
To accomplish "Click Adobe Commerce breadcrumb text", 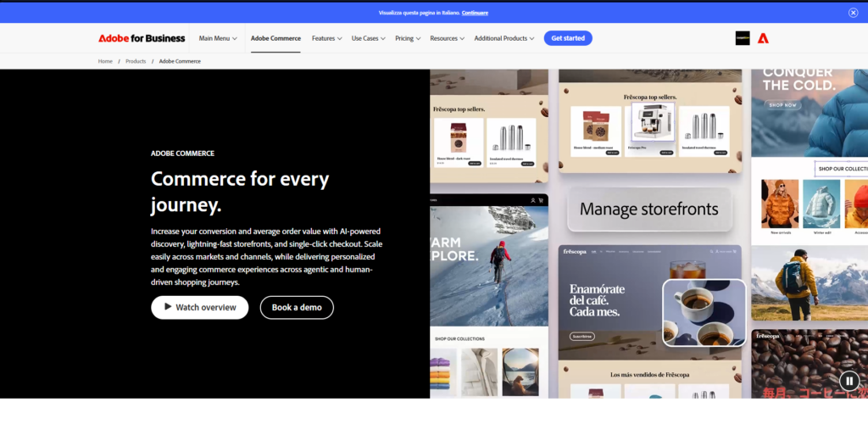I will click(180, 61).
